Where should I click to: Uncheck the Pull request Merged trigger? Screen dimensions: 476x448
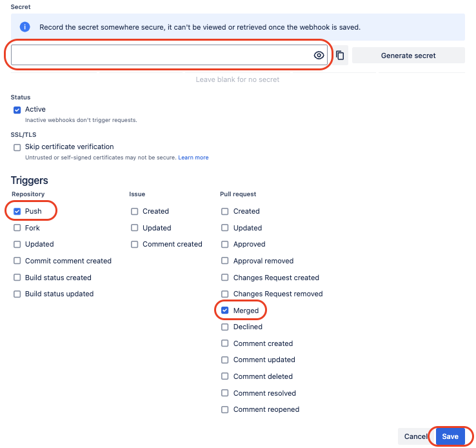(x=225, y=311)
